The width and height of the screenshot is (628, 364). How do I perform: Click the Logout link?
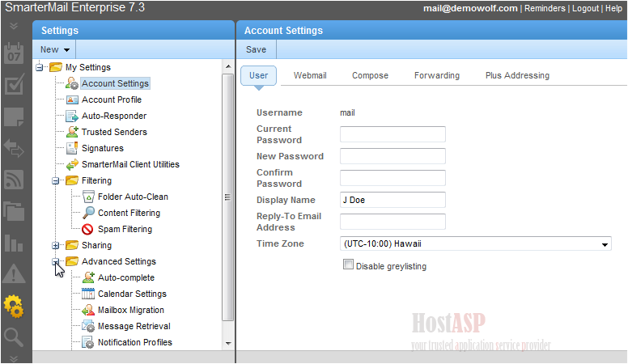click(585, 8)
